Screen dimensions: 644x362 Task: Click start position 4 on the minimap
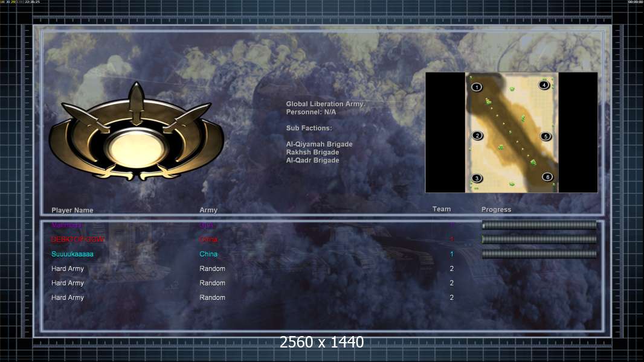544,85
